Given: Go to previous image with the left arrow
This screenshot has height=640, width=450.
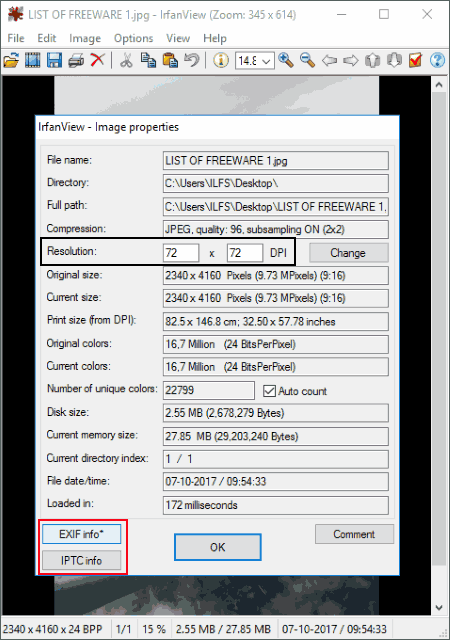Looking at the screenshot, I should (x=329, y=60).
